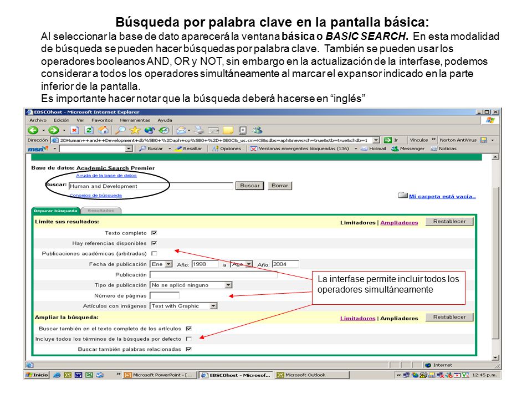Toggle the Texto completo checkbox
The height and width of the screenshot is (399, 532).
154,233
